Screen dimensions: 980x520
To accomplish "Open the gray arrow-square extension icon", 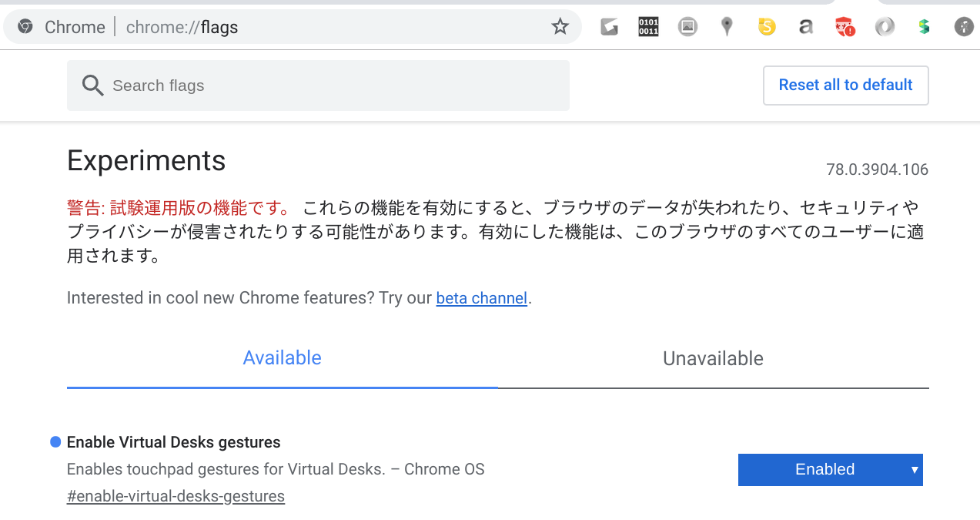I will coord(609,27).
